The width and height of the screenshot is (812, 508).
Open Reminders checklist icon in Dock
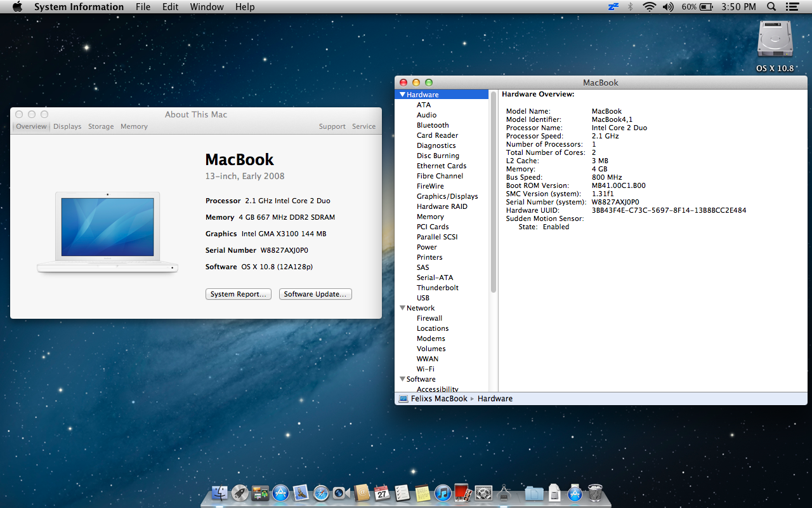coord(402,493)
